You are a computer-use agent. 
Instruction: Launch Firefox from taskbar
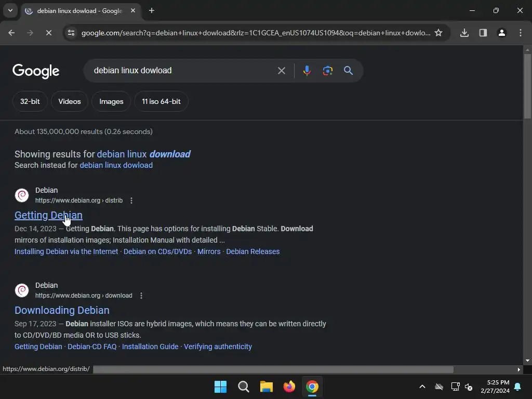pyautogui.click(x=289, y=387)
